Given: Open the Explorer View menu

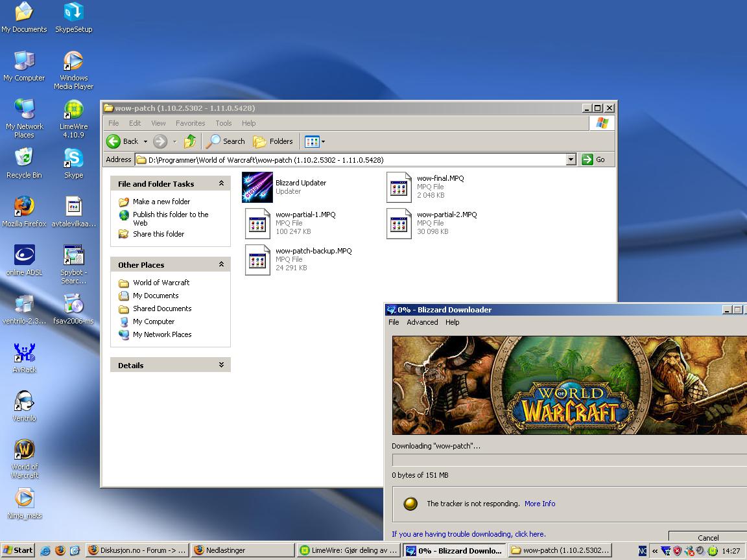Looking at the screenshot, I should point(158,123).
